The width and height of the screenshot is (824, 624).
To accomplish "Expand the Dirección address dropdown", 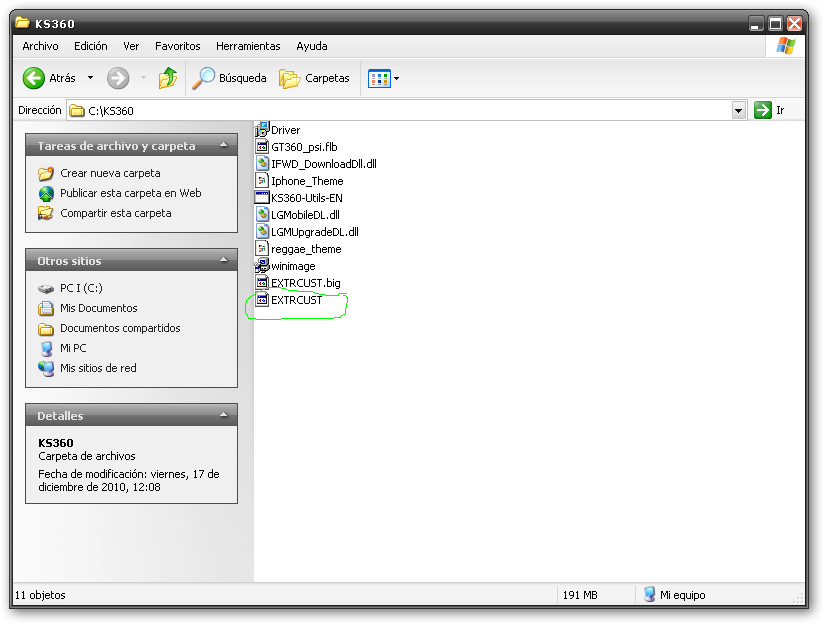I will (738, 110).
